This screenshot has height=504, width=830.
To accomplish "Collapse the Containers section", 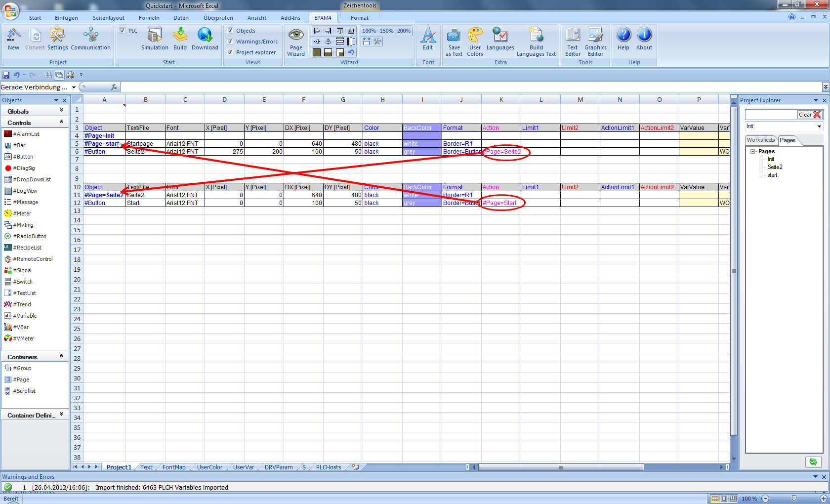I will pos(61,357).
